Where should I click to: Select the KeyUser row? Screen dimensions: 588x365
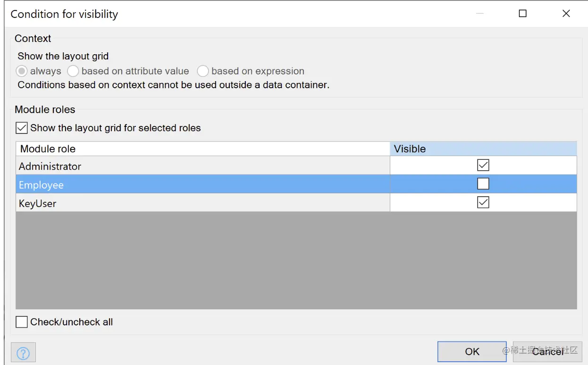(203, 203)
